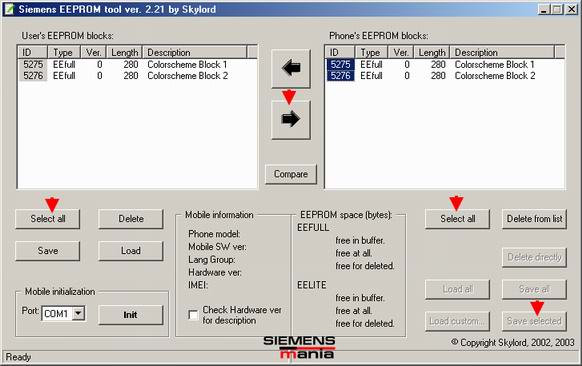The height and width of the screenshot is (366, 582).
Task: Click the Init button
Action: tap(131, 315)
